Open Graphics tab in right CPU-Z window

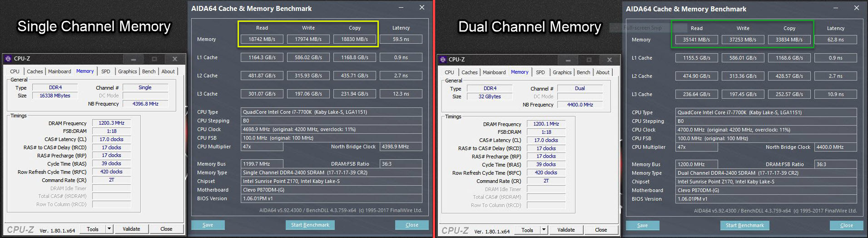[562, 72]
